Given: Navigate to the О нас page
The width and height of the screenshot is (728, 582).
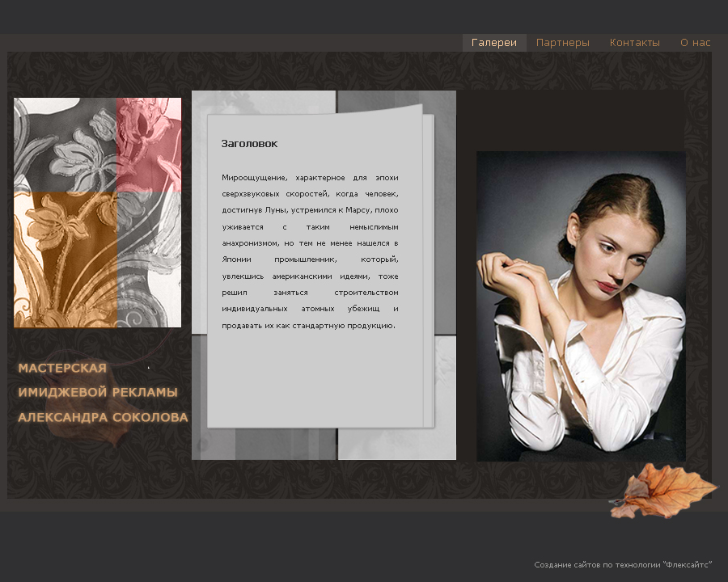Looking at the screenshot, I should (x=694, y=42).
